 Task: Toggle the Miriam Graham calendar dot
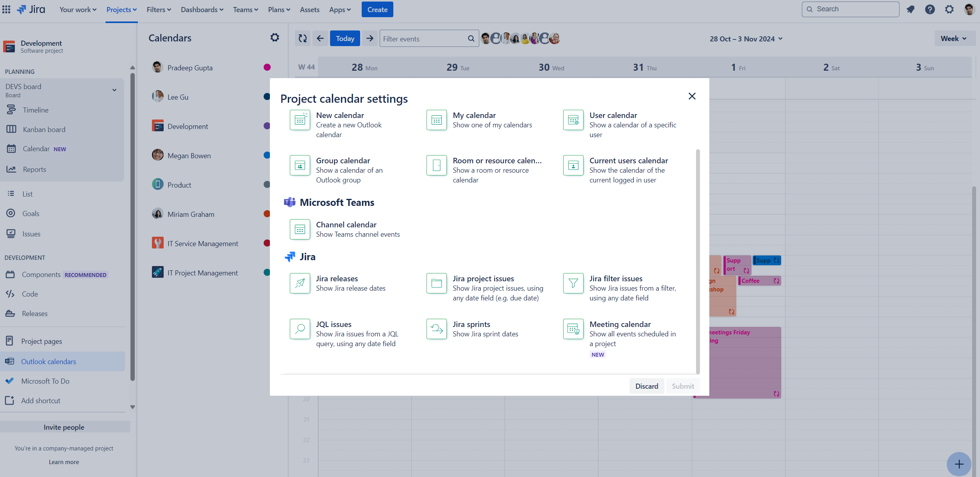(267, 214)
